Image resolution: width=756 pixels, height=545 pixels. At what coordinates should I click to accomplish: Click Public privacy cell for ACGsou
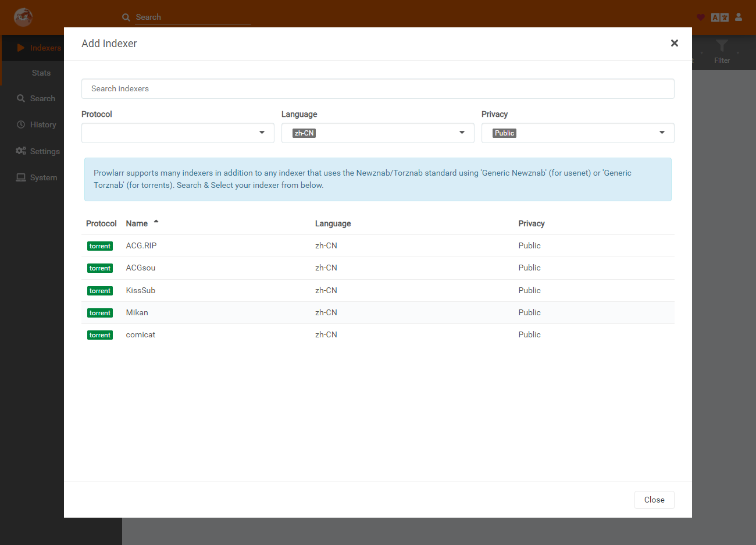point(529,268)
